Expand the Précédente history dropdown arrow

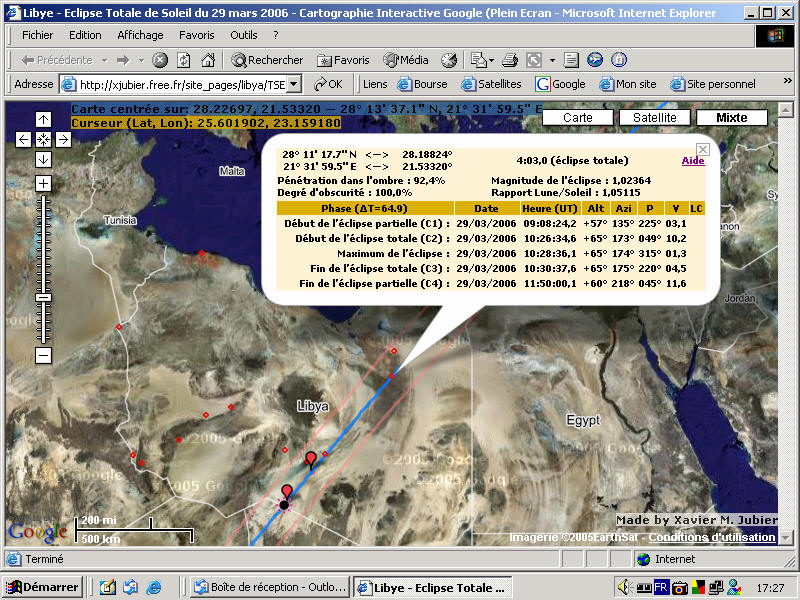[x=105, y=60]
